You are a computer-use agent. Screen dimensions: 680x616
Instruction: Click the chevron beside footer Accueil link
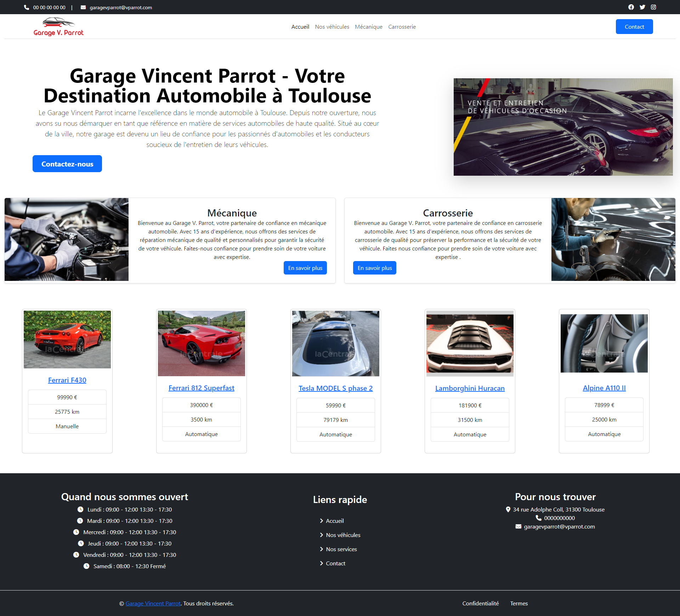coord(322,521)
